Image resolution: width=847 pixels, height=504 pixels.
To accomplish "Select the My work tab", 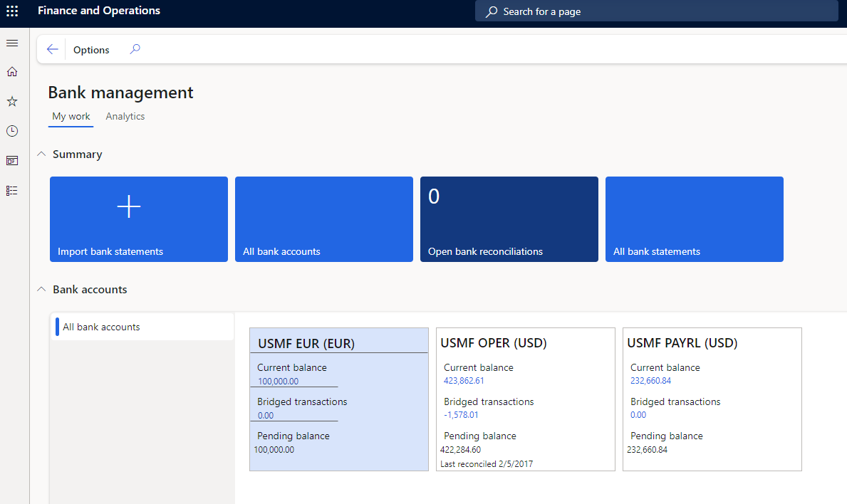I will coord(71,115).
